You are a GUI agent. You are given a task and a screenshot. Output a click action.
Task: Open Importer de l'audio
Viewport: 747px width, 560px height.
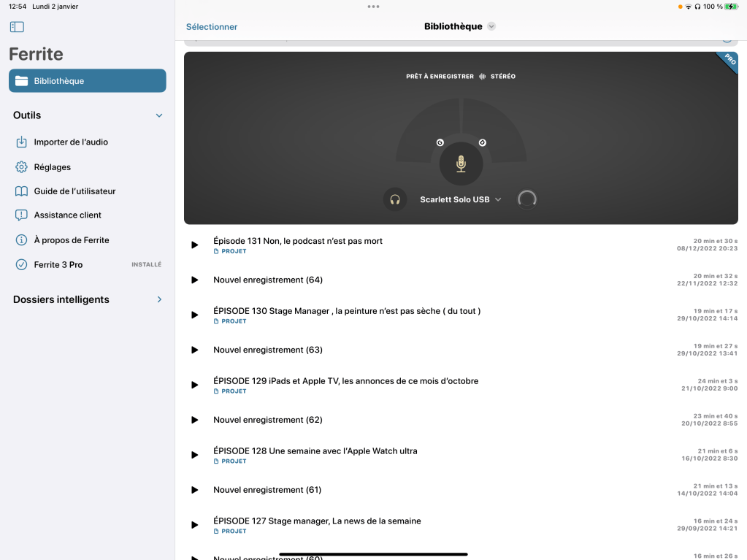coord(71,142)
